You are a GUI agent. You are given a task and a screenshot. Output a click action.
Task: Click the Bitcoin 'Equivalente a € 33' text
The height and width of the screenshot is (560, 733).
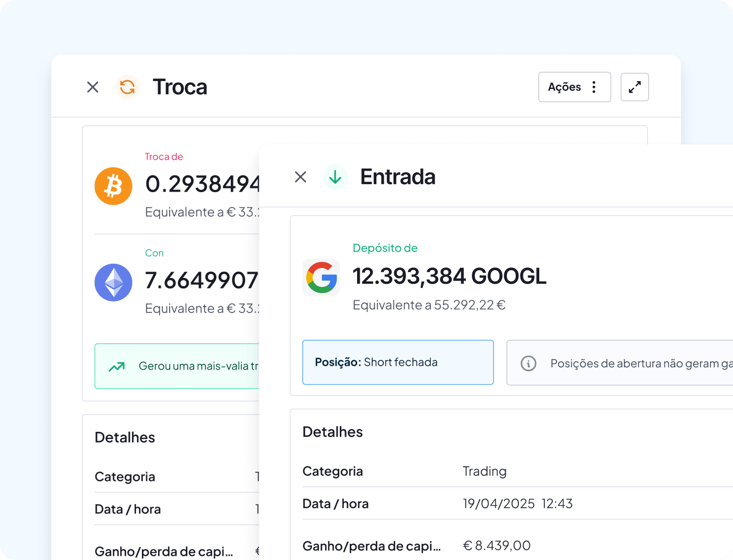[202, 212]
